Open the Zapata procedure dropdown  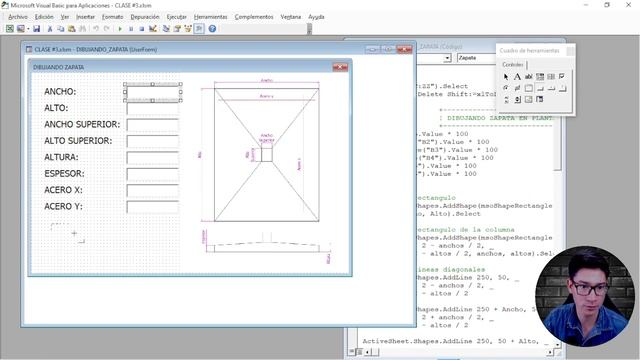point(477,58)
